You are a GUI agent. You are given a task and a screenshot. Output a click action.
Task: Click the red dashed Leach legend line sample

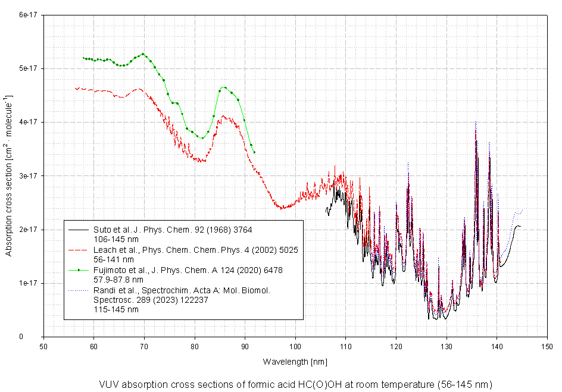click(79, 250)
